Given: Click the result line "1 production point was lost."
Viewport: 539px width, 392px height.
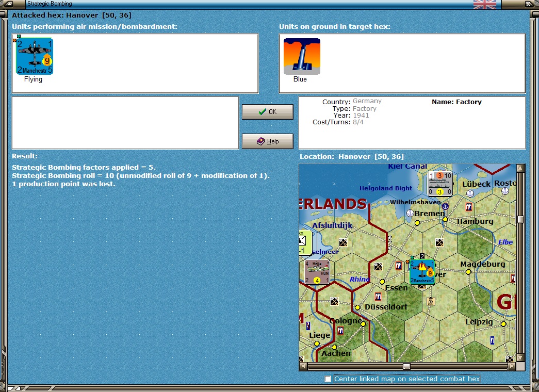Looking at the screenshot, I should click(63, 184).
